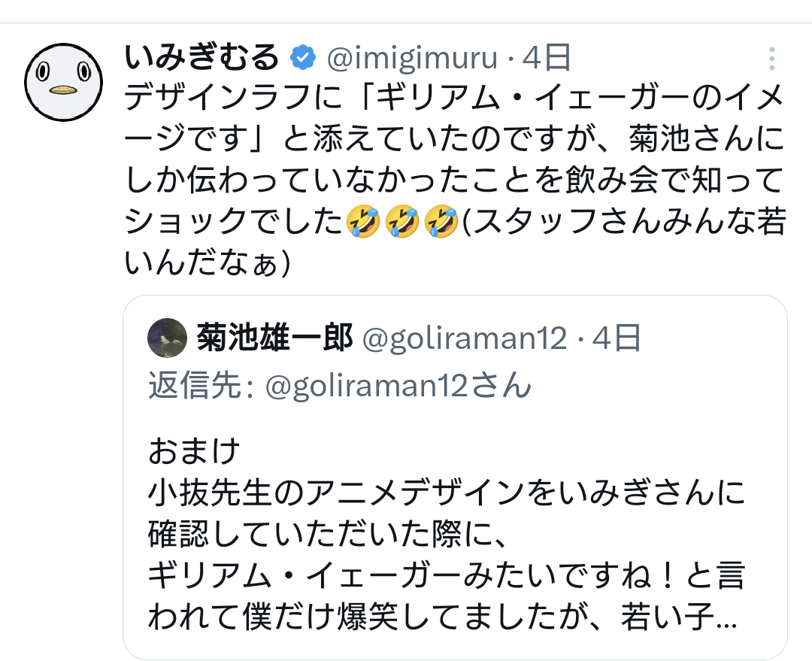Click the quoted tweet's 4日 timestamp
The height and width of the screenshot is (661, 812).
pyautogui.click(x=617, y=338)
